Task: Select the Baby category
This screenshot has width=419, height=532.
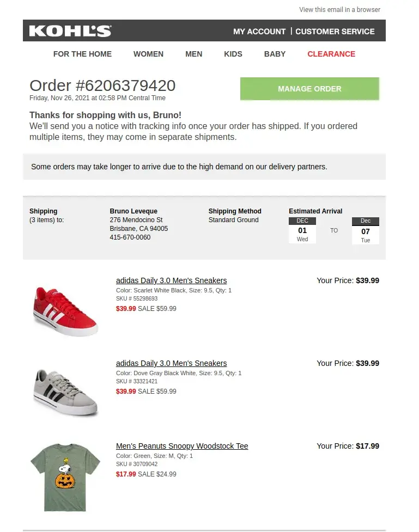Action: (275, 54)
